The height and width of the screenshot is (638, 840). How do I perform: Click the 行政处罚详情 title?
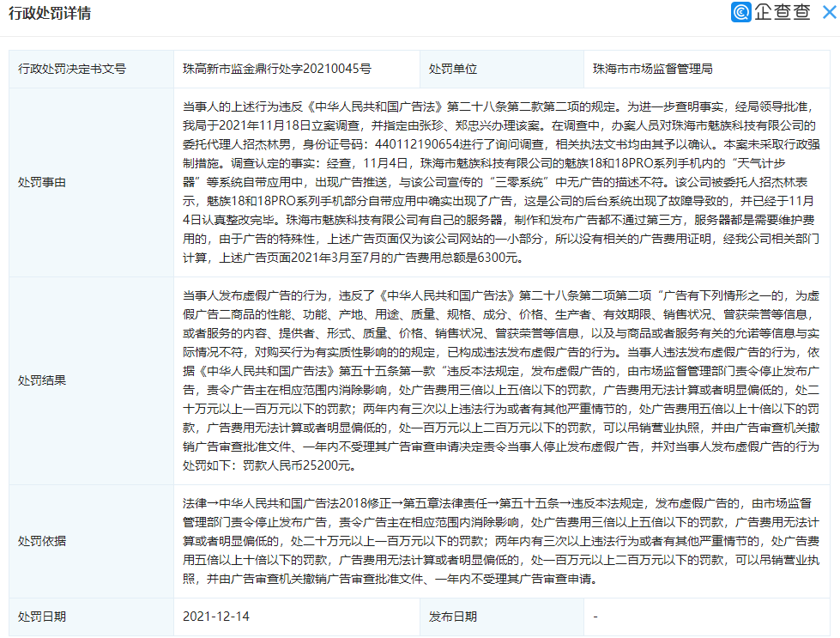(x=50, y=13)
